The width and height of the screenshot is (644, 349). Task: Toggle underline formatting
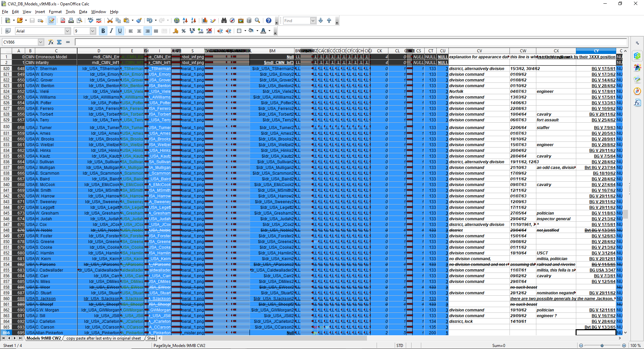(x=120, y=31)
